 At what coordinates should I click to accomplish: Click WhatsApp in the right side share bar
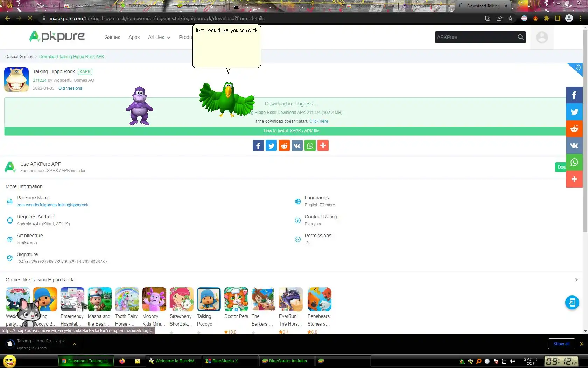pos(574,162)
